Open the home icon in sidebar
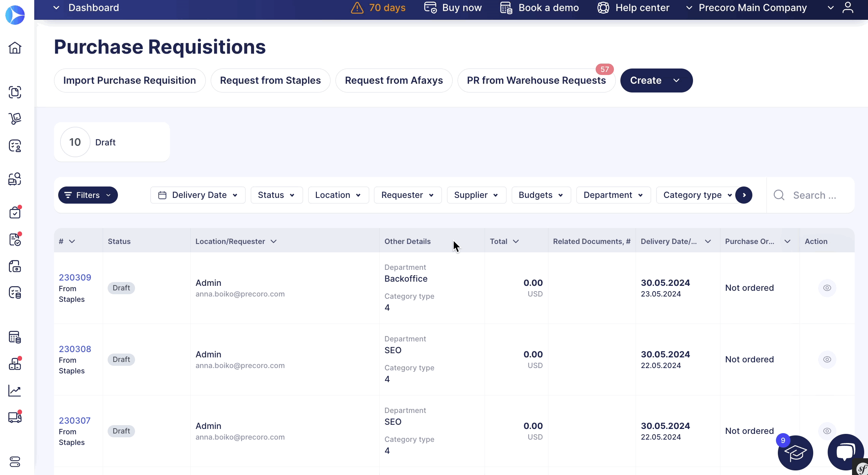 (15, 48)
